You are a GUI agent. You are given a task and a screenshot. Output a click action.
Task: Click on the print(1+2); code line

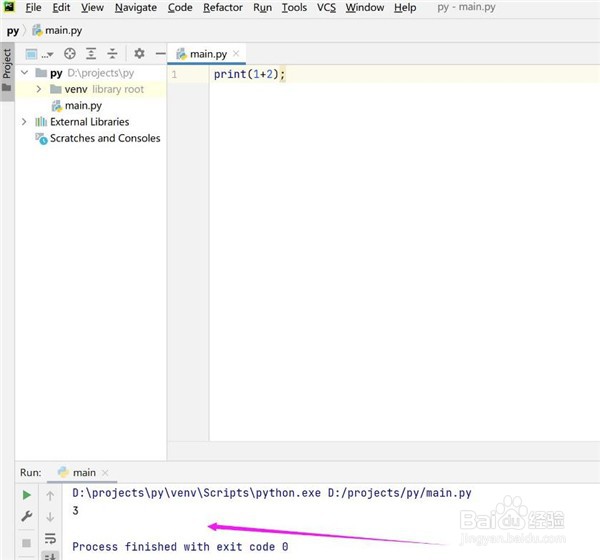click(x=249, y=74)
